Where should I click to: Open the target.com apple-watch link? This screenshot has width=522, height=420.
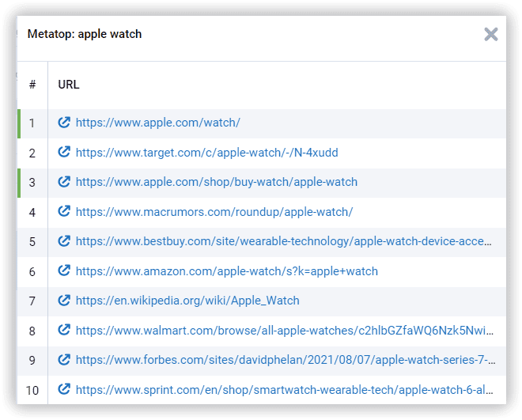tap(206, 153)
